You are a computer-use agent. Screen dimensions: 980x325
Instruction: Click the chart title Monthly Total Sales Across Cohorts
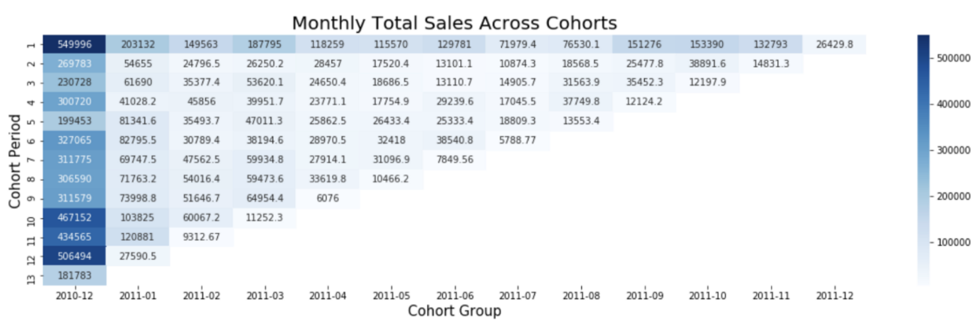click(454, 22)
